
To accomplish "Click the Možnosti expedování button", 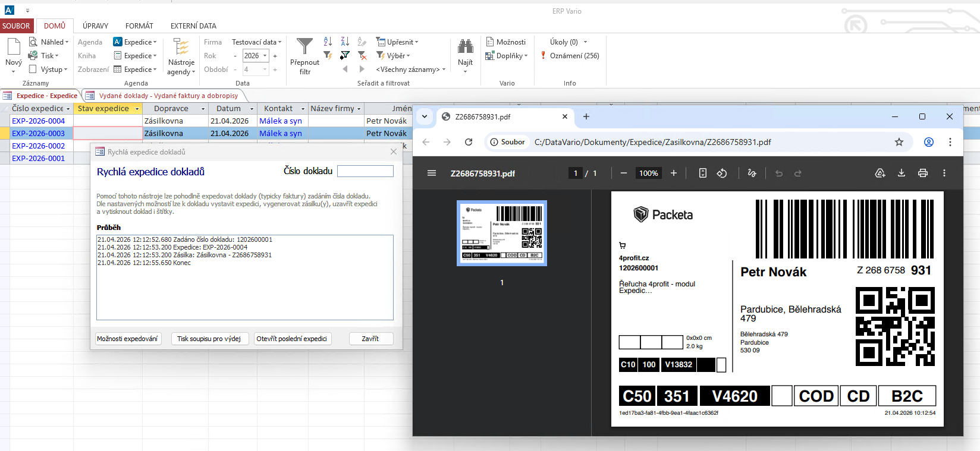I will (127, 339).
